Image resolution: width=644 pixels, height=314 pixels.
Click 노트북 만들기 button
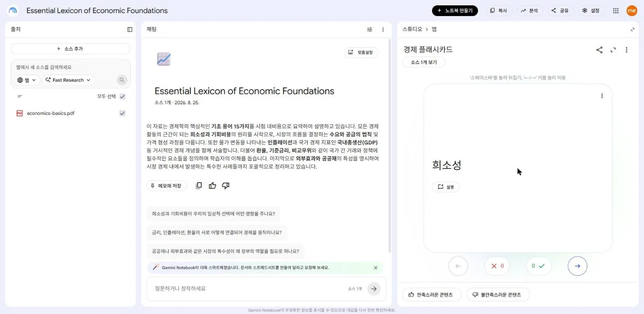pos(455,11)
